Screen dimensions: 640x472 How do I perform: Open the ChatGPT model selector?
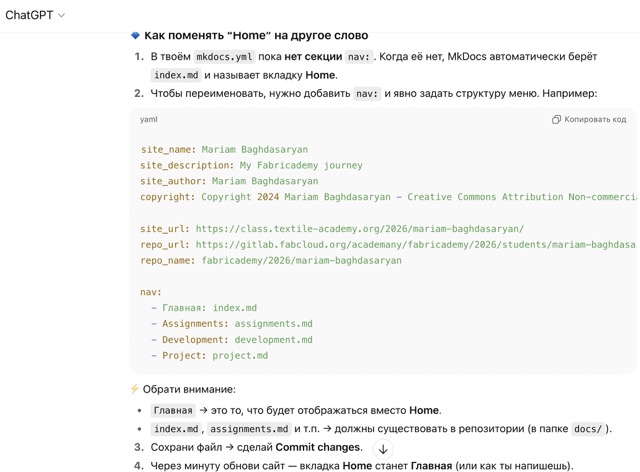34,15
